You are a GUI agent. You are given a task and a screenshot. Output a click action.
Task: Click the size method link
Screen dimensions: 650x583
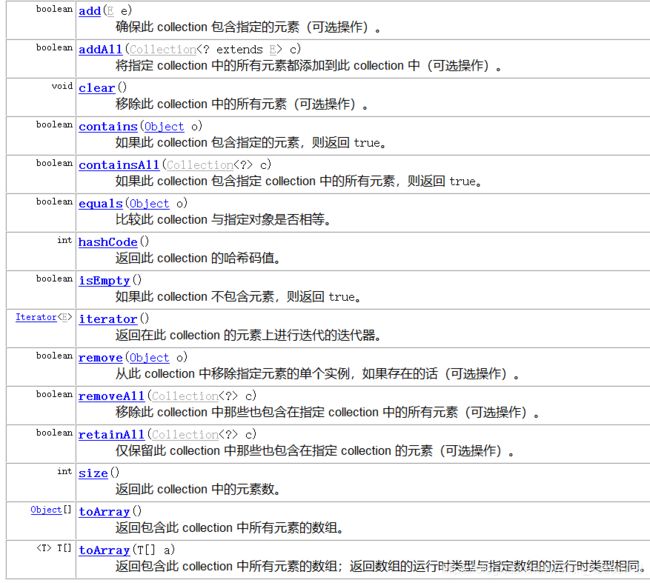93,474
